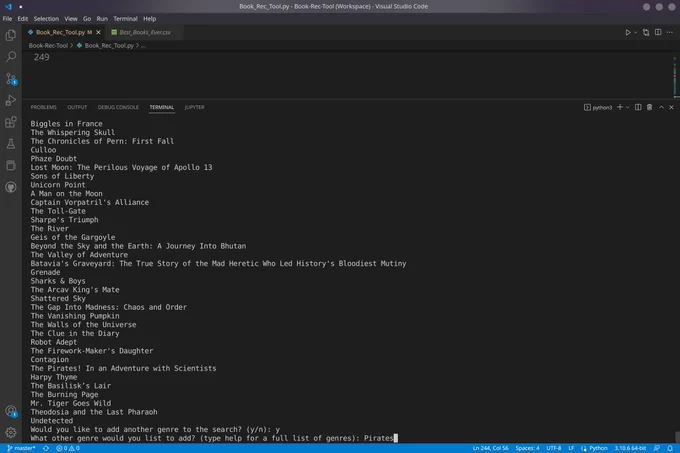Kill the terminal with trash icon

(649, 107)
